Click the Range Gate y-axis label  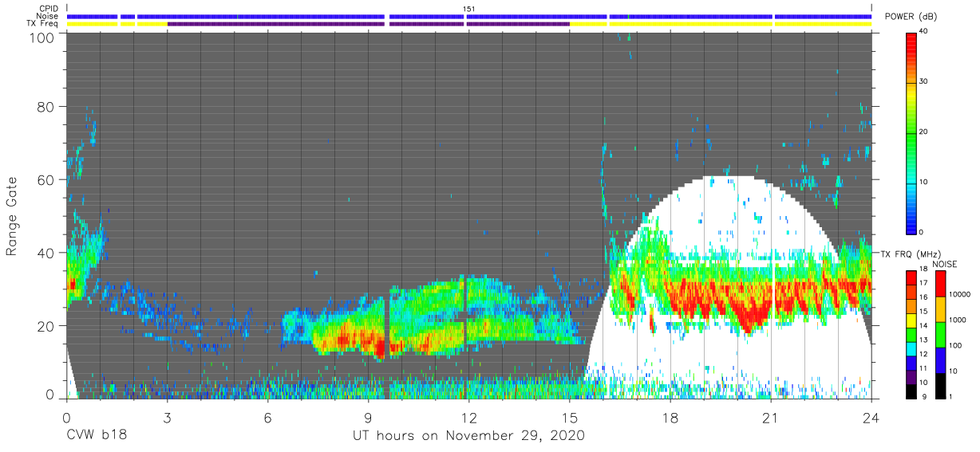tap(12, 216)
